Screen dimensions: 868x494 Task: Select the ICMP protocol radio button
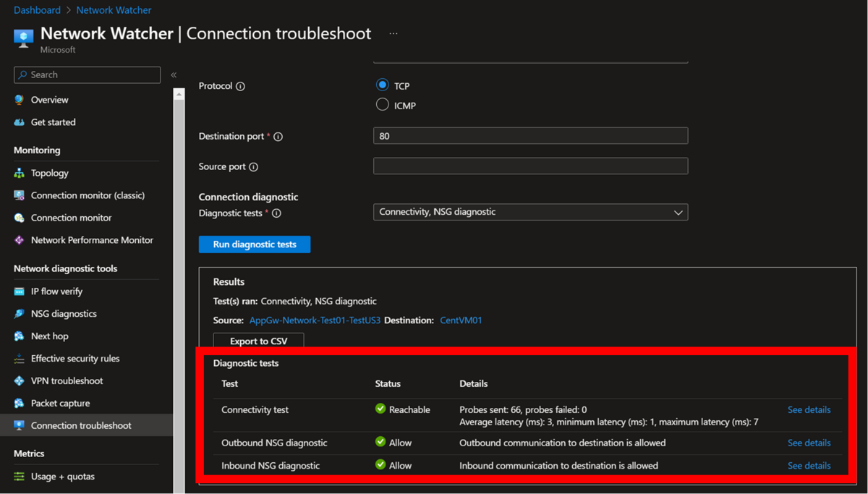pos(383,105)
